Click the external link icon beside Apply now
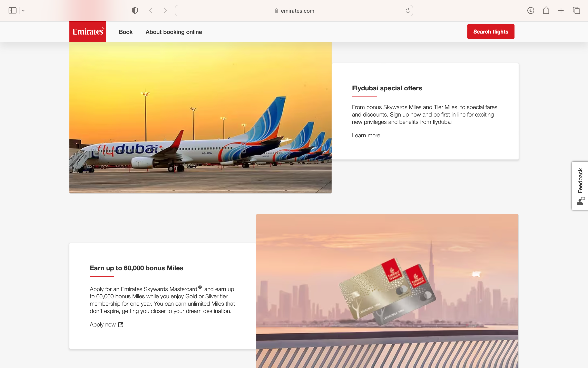Screen dimensions: 588x368 click(x=121, y=324)
